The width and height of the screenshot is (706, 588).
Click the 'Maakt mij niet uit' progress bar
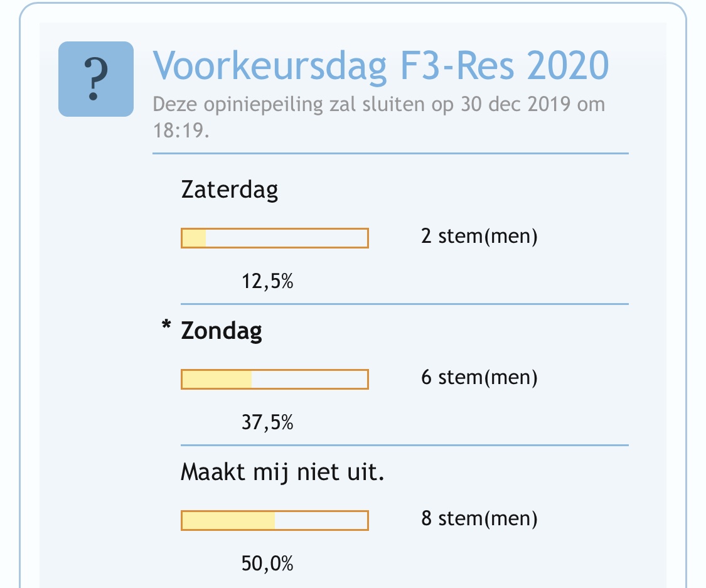click(x=275, y=520)
